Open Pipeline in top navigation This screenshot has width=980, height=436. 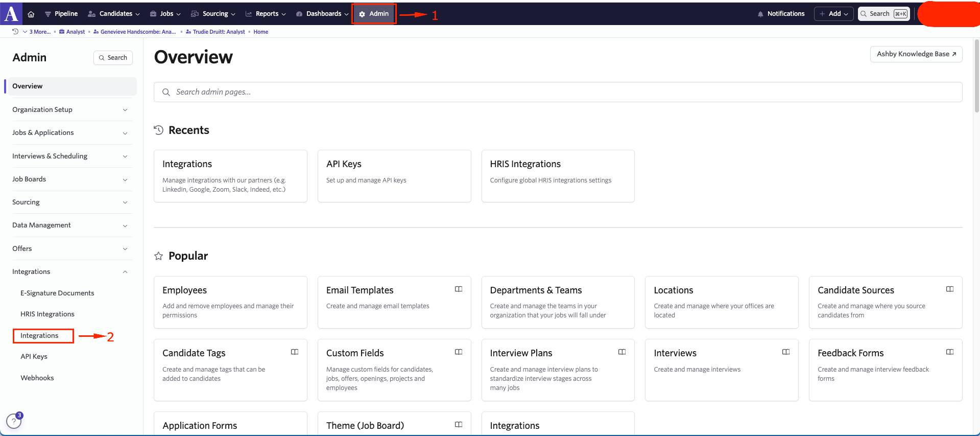61,14
